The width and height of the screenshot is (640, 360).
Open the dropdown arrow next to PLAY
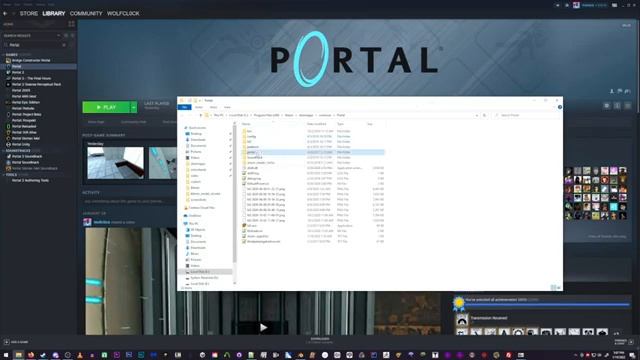click(x=133, y=107)
